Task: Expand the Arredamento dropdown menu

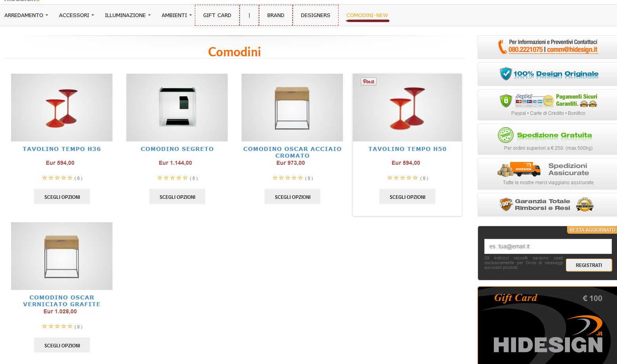Action: [x=26, y=15]
